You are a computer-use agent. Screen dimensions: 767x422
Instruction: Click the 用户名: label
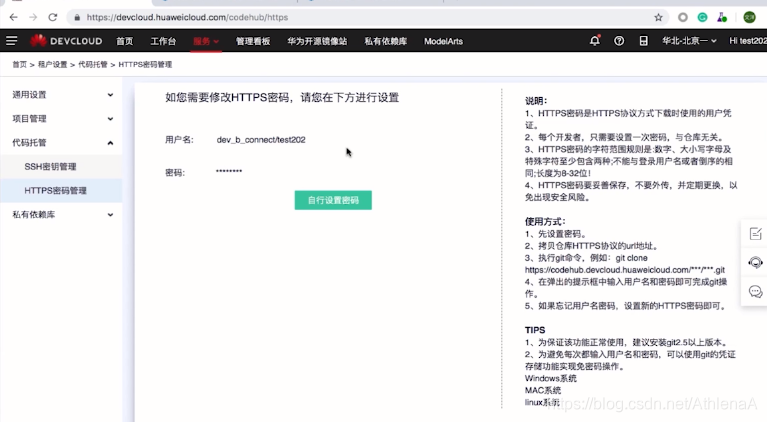click(x=180, y=140)
